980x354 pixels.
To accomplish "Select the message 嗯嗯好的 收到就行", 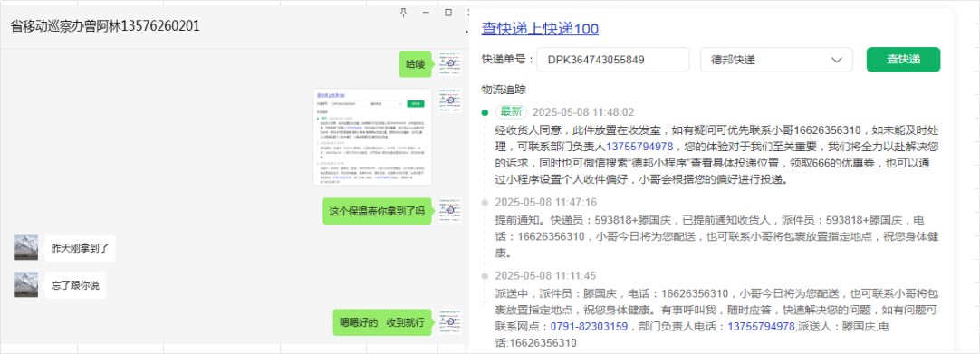I will click(x=382, y=322).
